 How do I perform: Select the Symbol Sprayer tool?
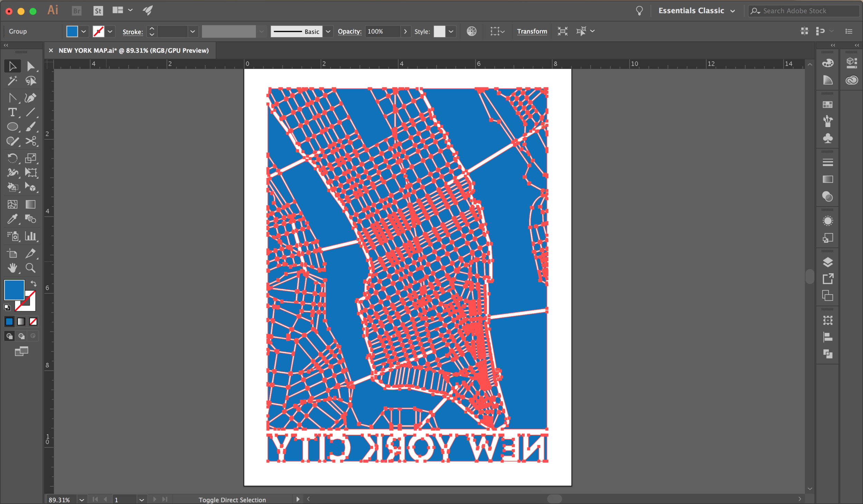[12, 236]
